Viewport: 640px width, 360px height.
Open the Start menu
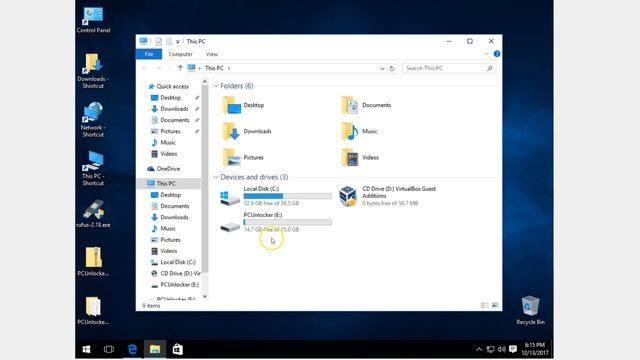tap(86, 349)
